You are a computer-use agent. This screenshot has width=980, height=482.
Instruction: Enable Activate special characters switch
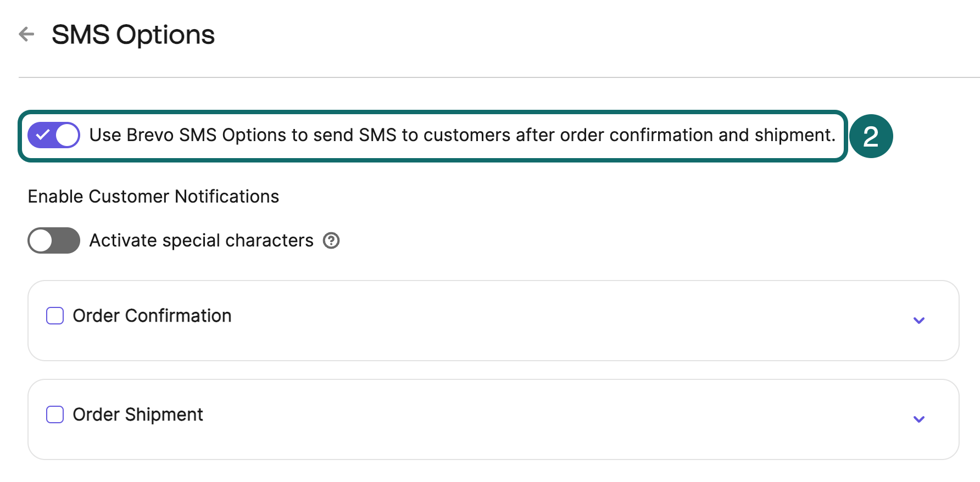[54, 240]
